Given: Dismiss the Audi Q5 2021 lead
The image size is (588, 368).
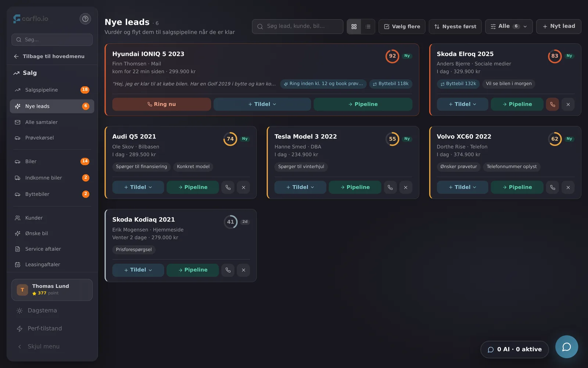Looking at the screenshot, I should point(243,187).
